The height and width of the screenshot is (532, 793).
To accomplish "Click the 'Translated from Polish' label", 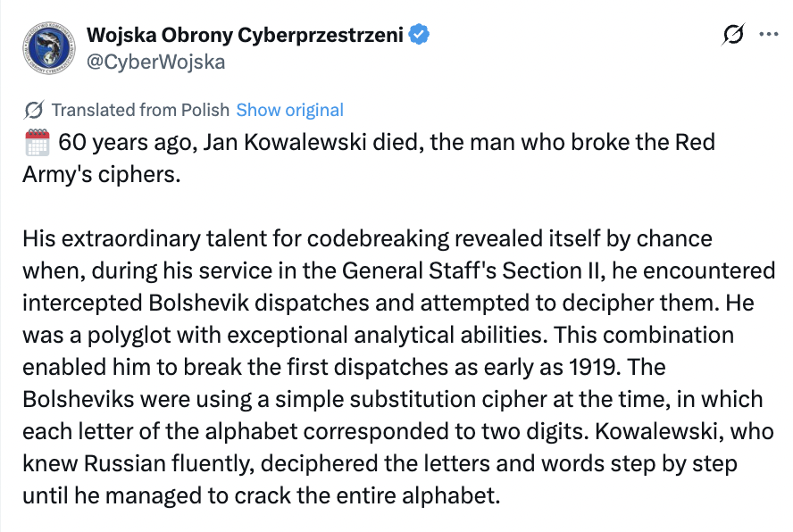I will tap(140, 111).
